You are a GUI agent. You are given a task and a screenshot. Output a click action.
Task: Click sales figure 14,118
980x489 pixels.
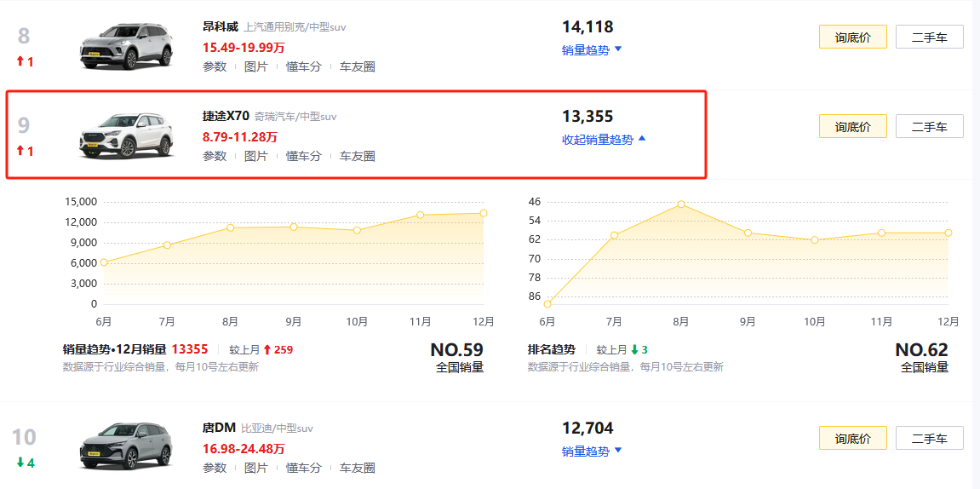click(x=587, y=27)
